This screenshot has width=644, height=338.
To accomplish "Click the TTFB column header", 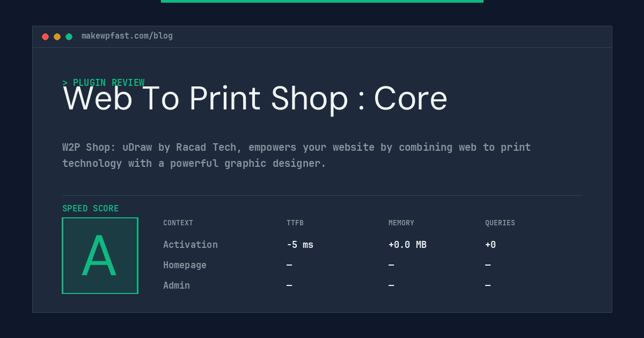I will [x=295, y=223].
